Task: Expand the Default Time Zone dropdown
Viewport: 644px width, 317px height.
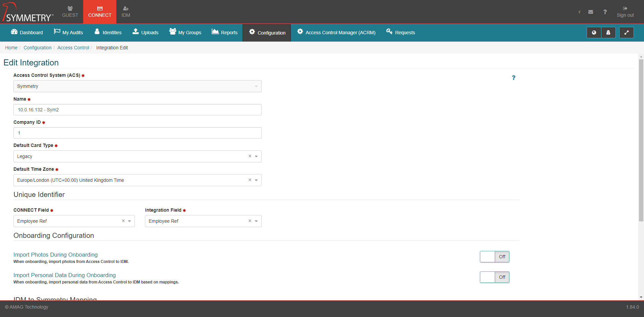Action: click(256, 180)
